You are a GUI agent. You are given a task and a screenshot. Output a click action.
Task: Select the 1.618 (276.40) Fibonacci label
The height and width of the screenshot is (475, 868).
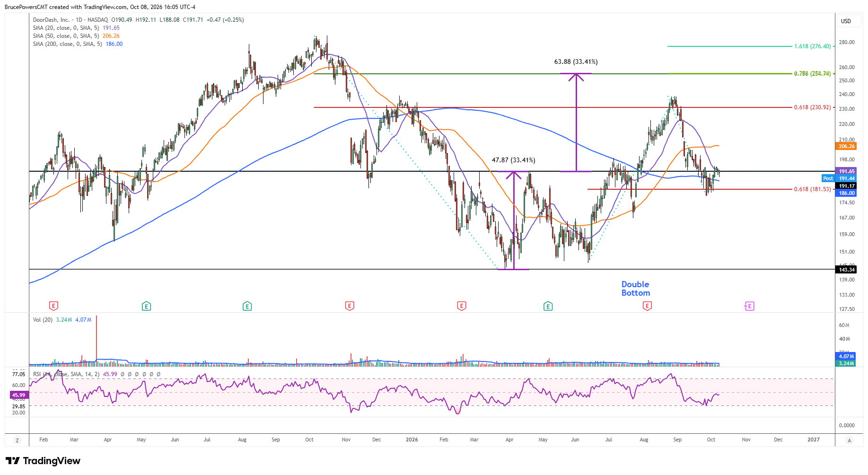tap(812, 46)
